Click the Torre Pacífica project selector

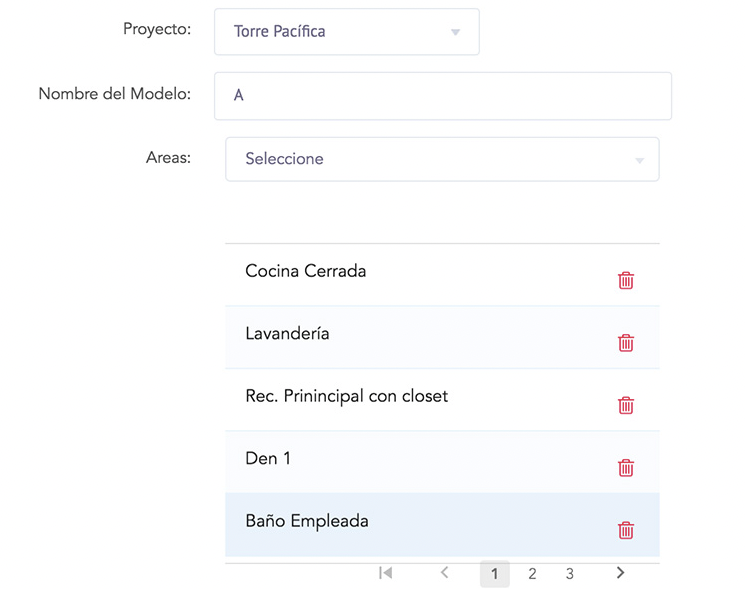pos(347,32)
